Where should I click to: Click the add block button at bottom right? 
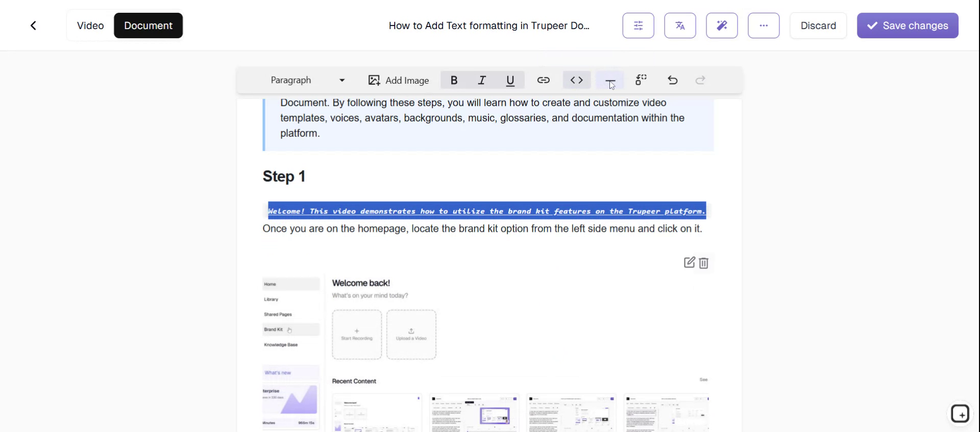[x=960, y=414]
